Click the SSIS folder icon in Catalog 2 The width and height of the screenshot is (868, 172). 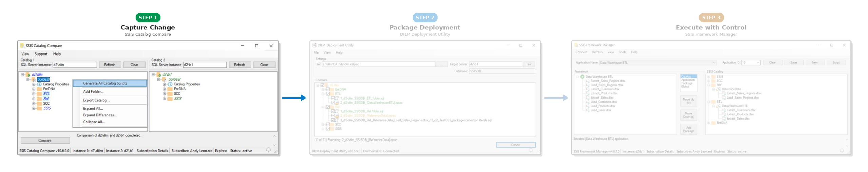click(170, 99)
